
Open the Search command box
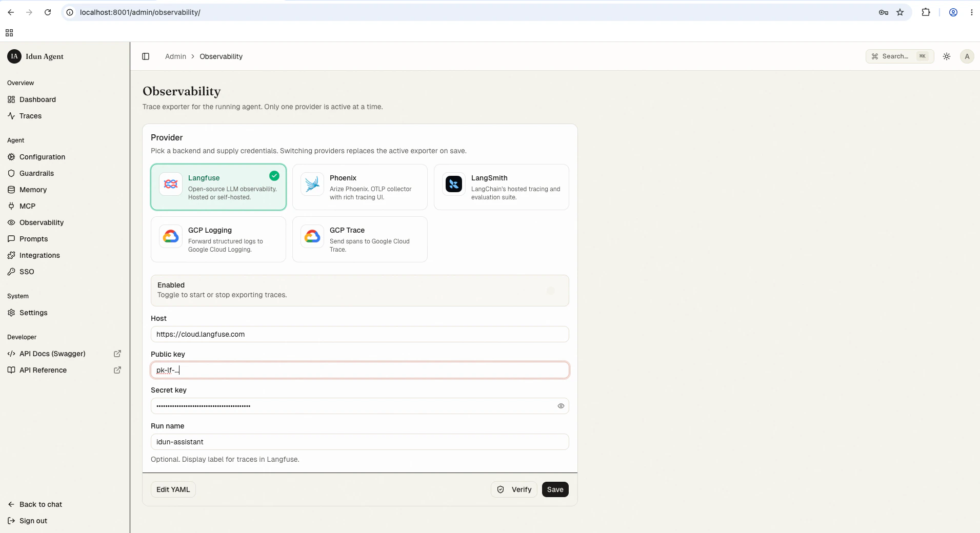click(899, 56)
